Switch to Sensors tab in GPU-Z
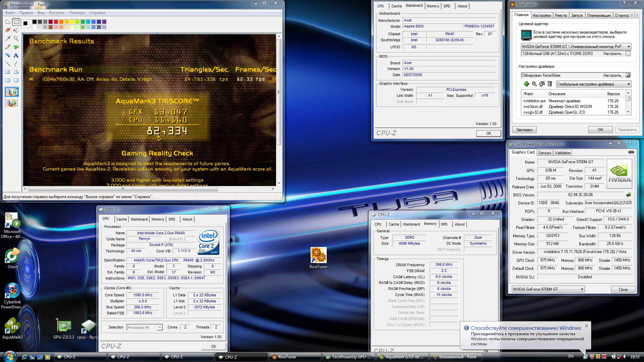Screen dimensions: 644x362 coord(545,153)
